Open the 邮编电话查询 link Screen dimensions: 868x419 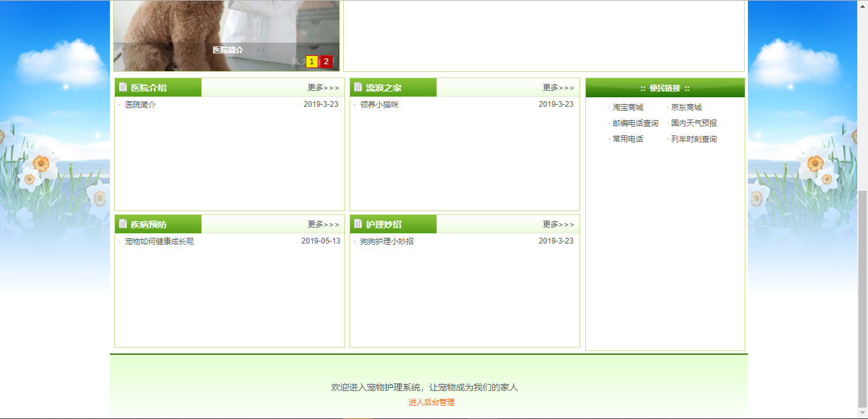[x=635, y=123]
